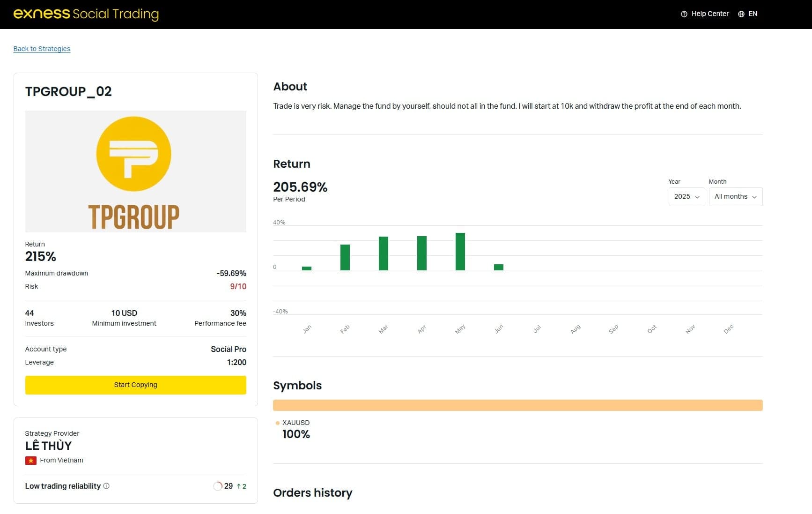812x514 pixels.
Task: Click the -59.69% maximum drawdown value
Action: pyautogui.click(x=231, y=273)
